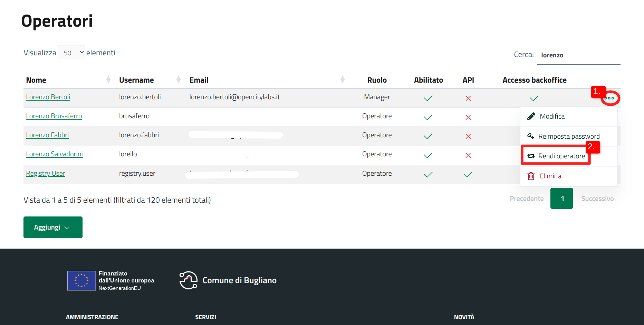Click API red cross in Lorenzo Bertoli row
The width and height of the screenshot is (644, 325).
click(x=468, y=98)
